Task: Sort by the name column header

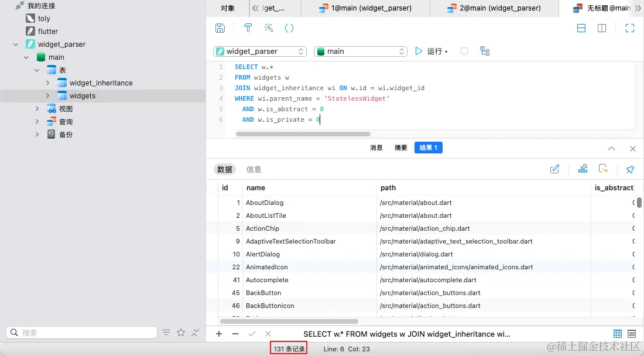Action: click(309, 187)
